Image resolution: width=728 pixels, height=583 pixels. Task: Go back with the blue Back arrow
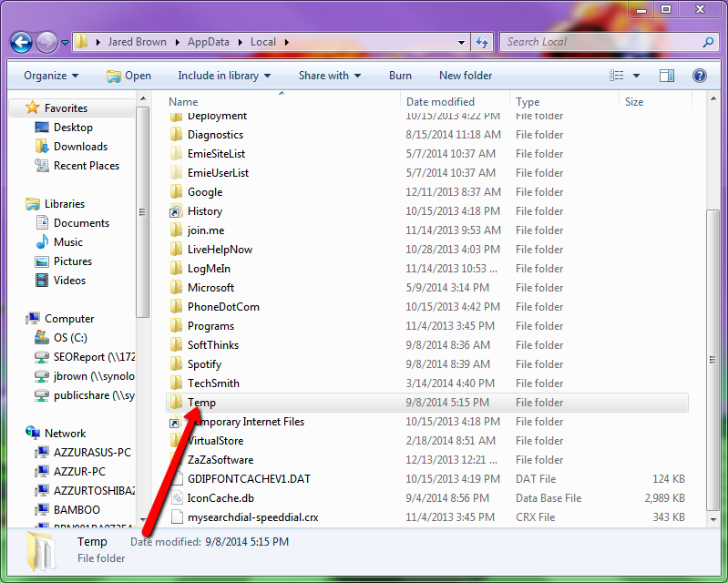pyautogui.click(x=21, y=42)
